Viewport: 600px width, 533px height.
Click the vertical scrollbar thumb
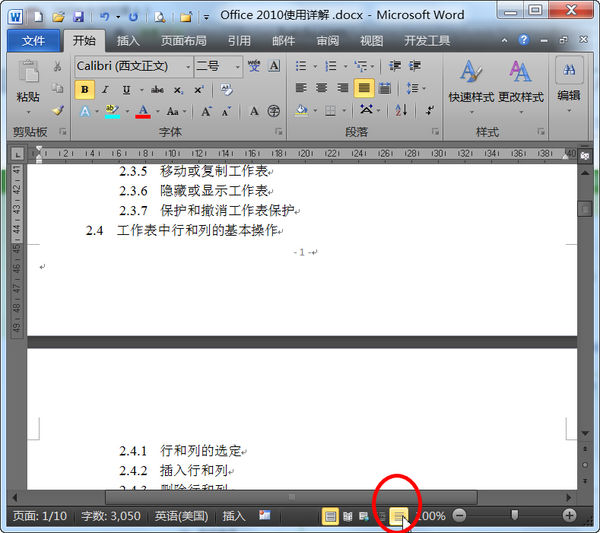coord(585,209)
